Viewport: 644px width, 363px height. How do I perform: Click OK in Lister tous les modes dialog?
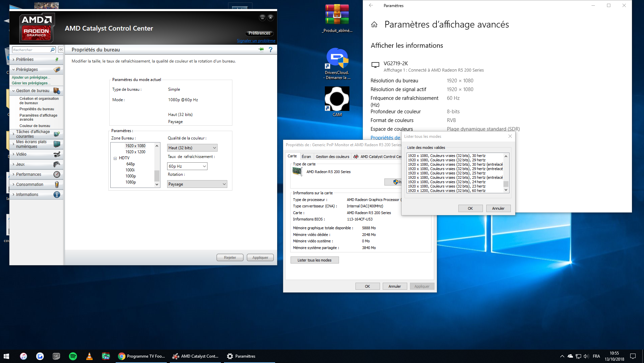[x=470, y=208]
